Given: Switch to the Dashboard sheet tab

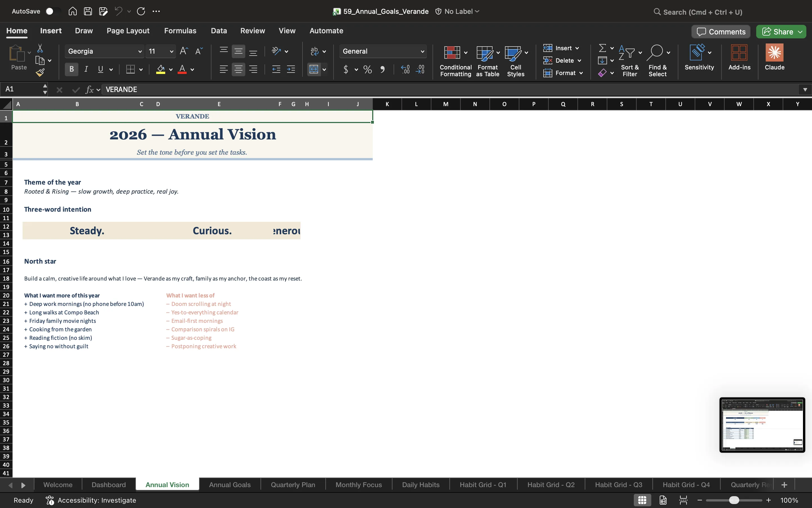Looking at the screenshot, I should pos(109,485).
